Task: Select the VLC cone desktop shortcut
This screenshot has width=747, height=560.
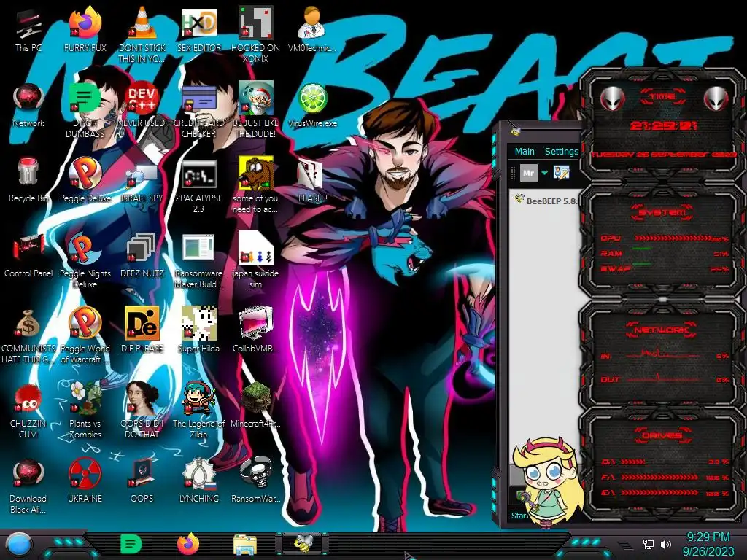Action: coord(142,34)
